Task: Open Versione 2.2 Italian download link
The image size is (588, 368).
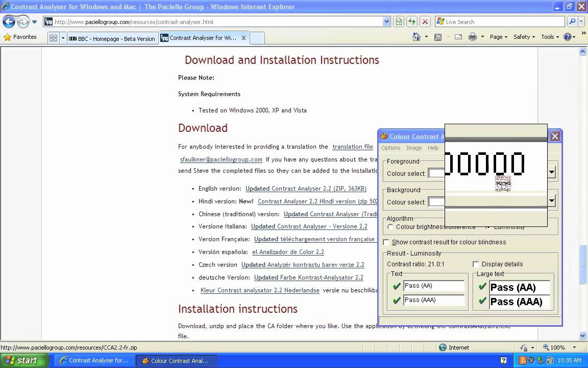Action: [309, 226]
